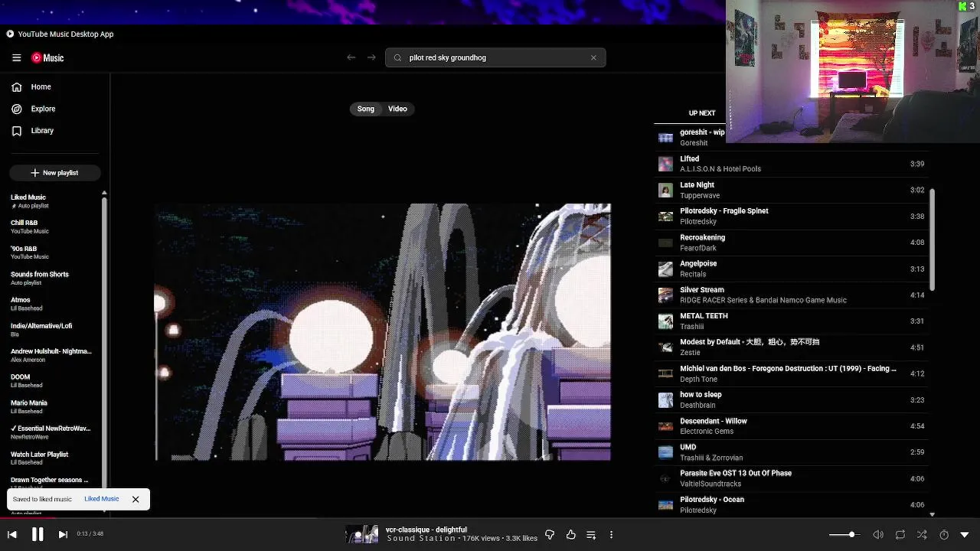Click the now playing thumbnail in player bar

point(361,534)
